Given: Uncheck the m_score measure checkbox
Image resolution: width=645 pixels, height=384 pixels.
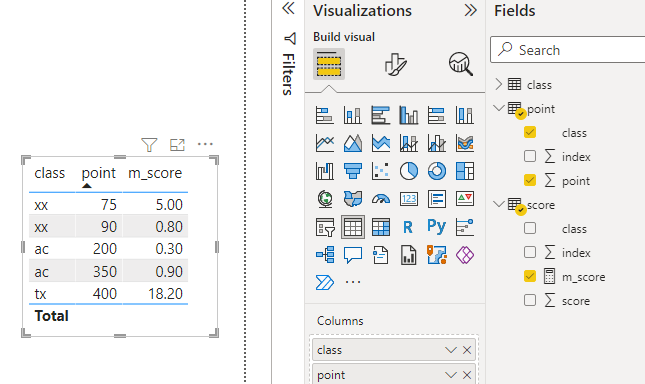Looking at the screenshot, I should (x=530, y=276).
